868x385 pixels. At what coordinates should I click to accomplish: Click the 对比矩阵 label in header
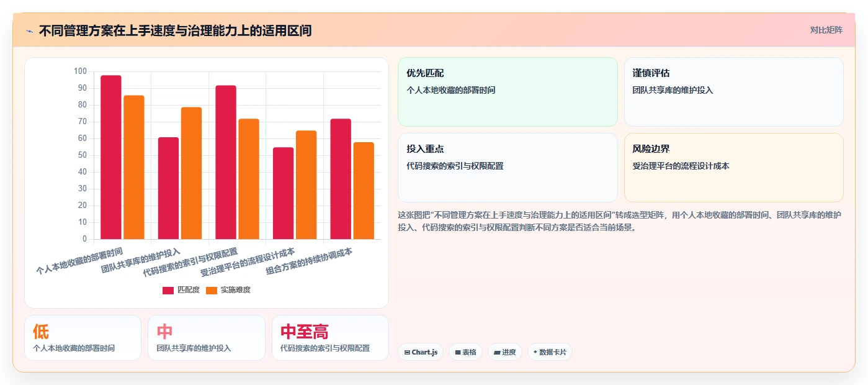[x=826, y=30]
